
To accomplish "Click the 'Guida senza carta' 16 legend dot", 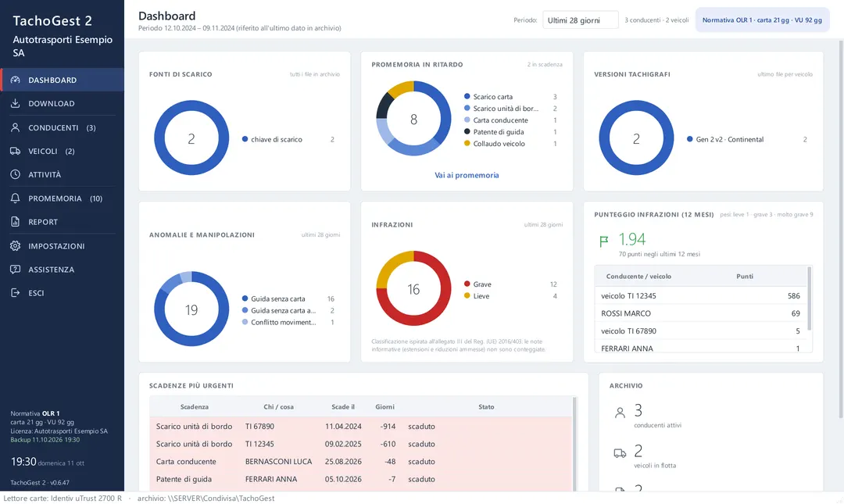I will click(x=245, y=298).
